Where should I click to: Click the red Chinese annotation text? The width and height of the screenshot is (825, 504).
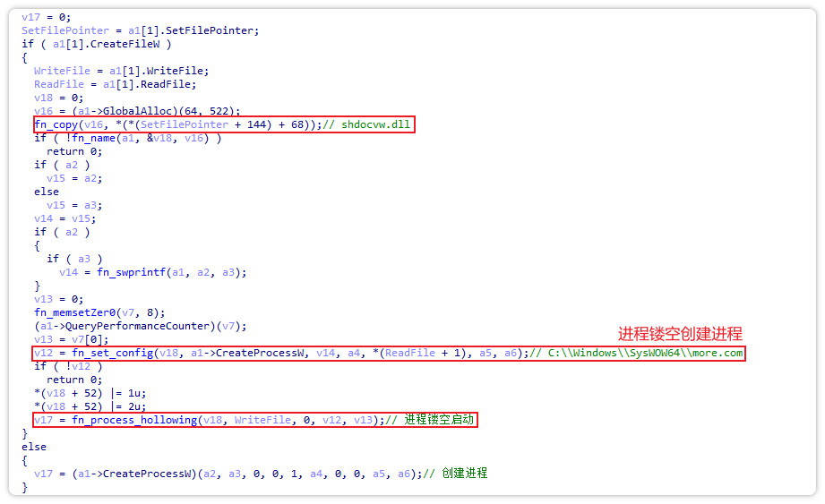[x=680, y=333]
